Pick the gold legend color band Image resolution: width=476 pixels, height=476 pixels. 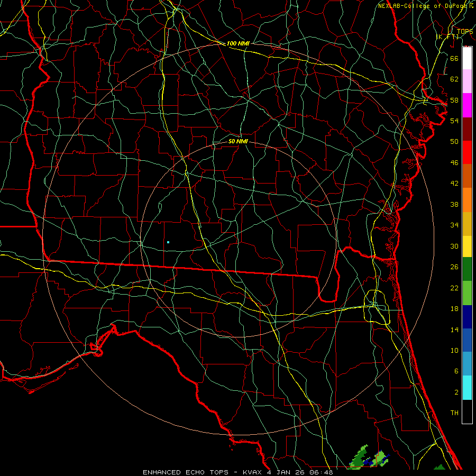pos(467,224)
